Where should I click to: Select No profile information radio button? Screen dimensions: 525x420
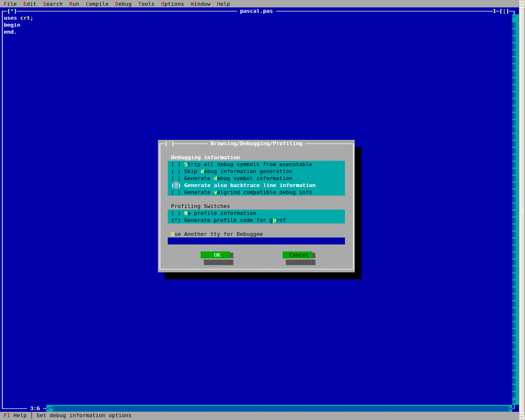click(x=176, y=213)
